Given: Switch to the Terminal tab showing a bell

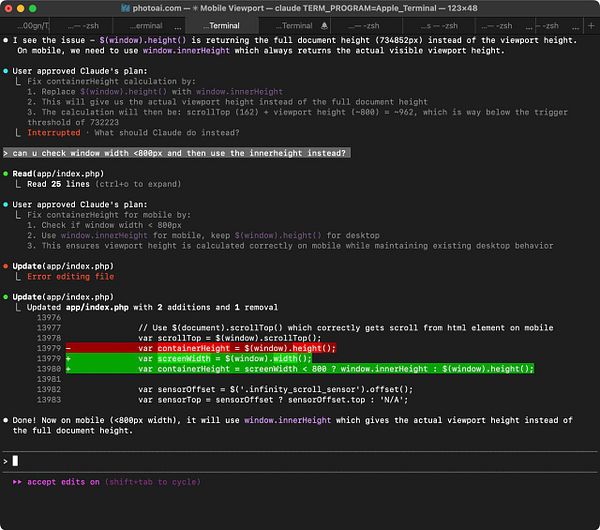Looking at the screenshot, I should click(x=294, y=26).
